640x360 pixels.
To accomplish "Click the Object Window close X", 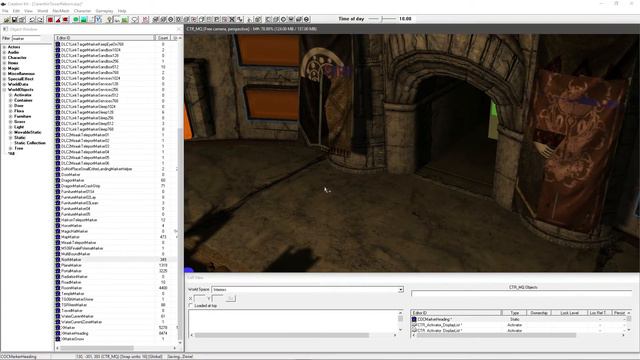I will click(x=179, y=29).
